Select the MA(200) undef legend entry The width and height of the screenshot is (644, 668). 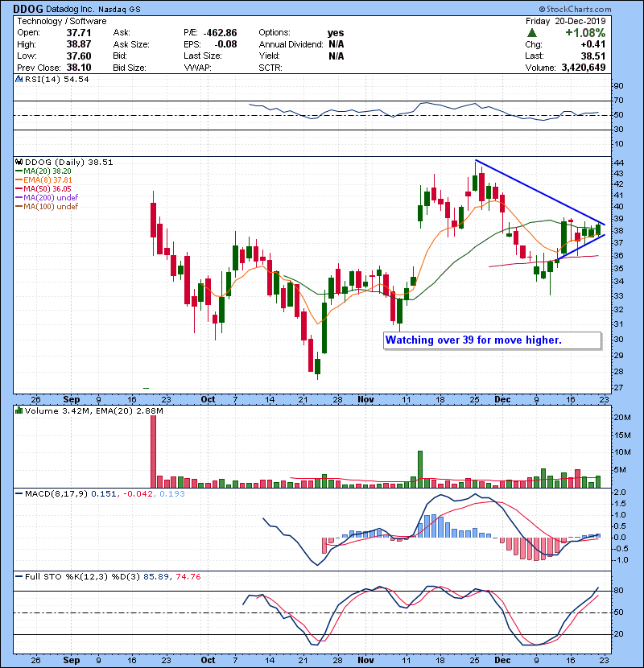point(47,197)
